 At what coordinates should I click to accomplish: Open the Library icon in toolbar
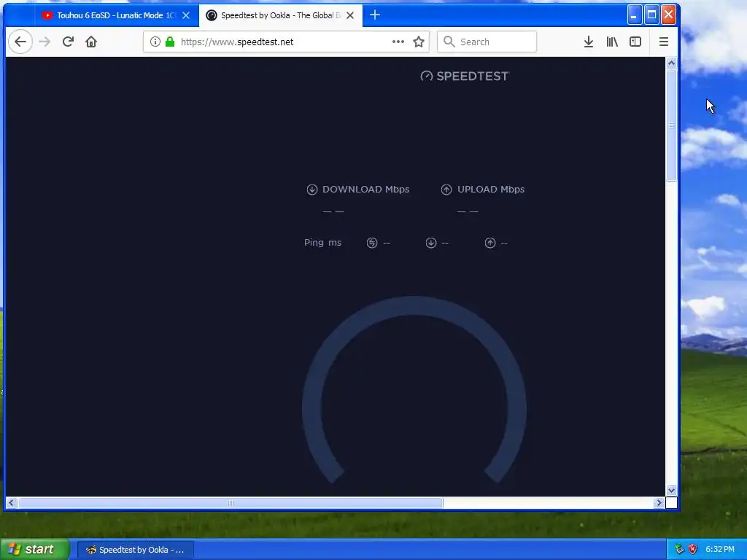click(x=612, y=42)
